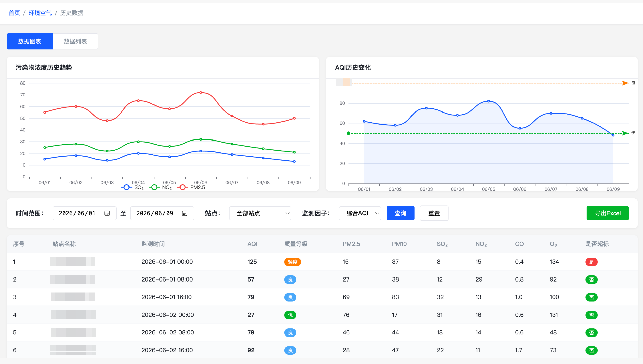Select the 06/06 peak point on PM2.5 line
The image size is (643, 364).
tap(201, 93)
